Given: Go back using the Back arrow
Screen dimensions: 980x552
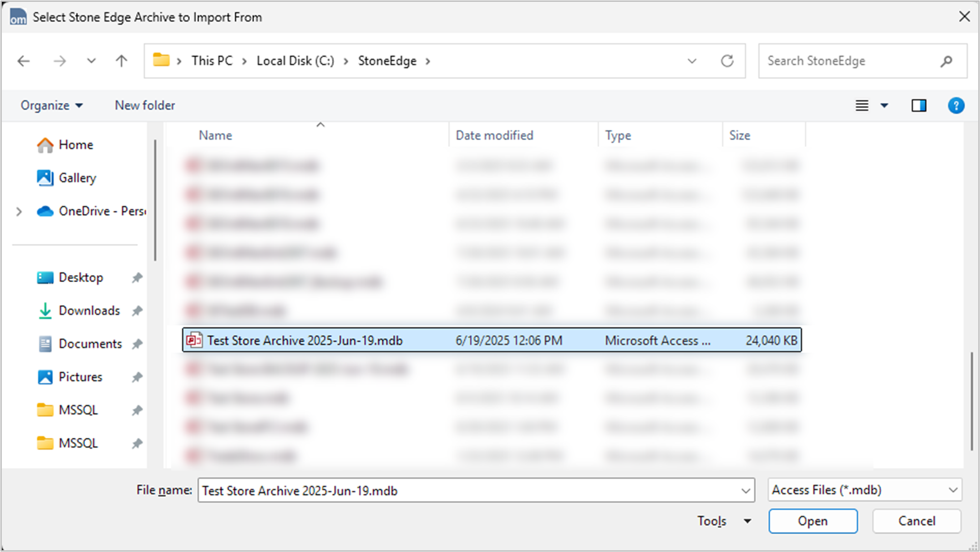Looking at the screenshot, I should (x=23, y=61).
